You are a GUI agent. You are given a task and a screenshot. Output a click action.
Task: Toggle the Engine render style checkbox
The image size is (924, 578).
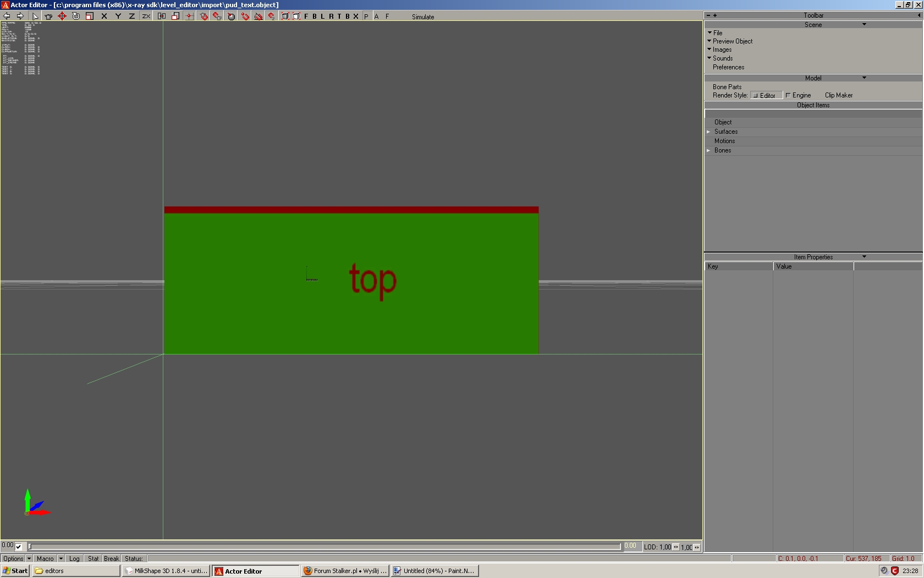[788, 95]
